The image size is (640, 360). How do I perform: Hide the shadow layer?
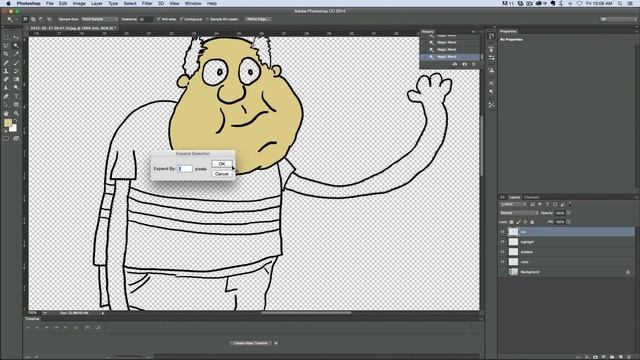502,252
